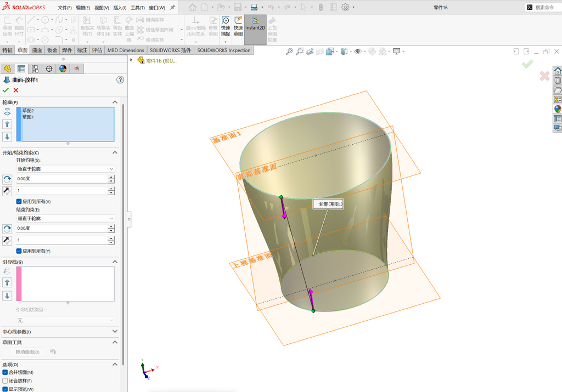The image size is (562, 392).
Task: Switch to the 特征 tab
Action: click(x=8, y=50)
